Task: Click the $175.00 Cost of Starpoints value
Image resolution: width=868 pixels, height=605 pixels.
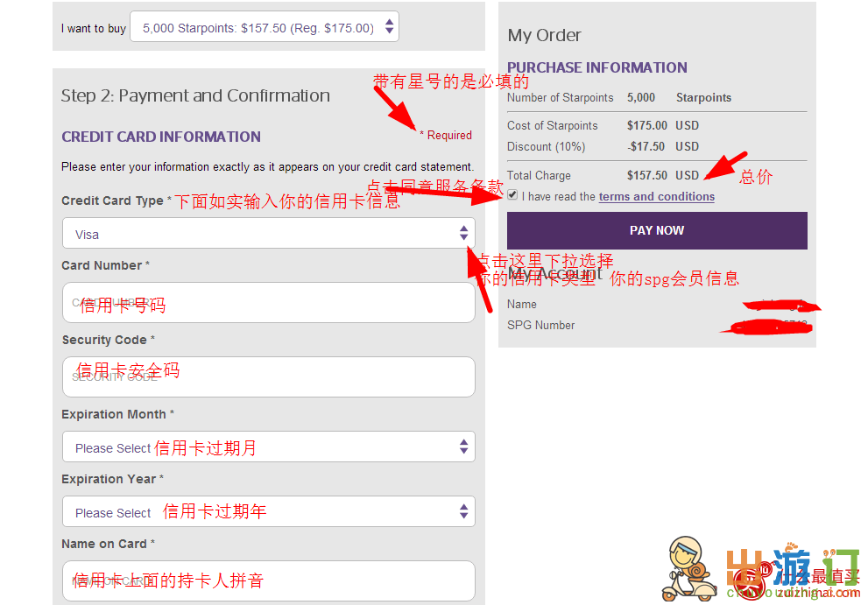Action: click(x=647, y=126)
